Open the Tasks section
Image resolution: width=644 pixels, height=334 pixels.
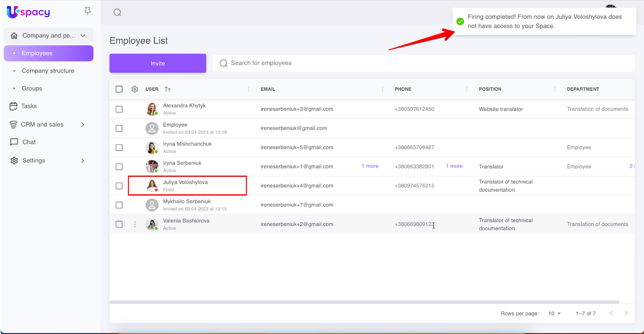click(x=29, y=106)
